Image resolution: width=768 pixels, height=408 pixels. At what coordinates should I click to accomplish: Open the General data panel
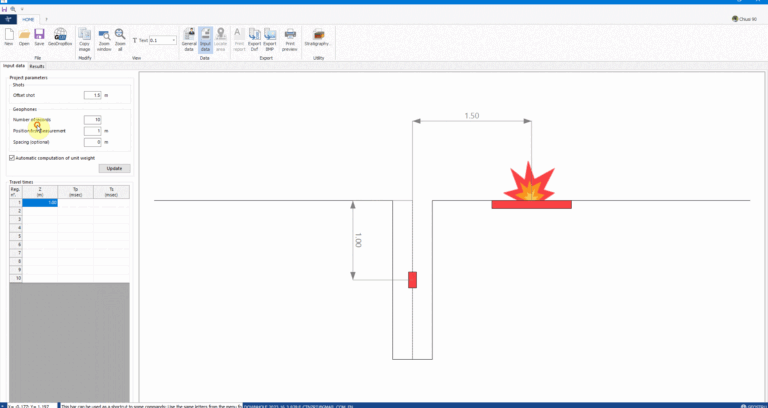coord(188,37)
